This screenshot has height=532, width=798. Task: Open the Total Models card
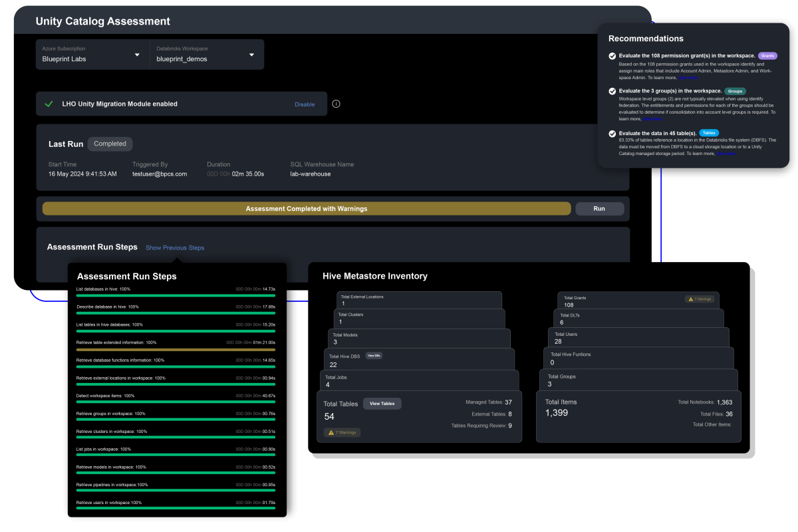[419, 338]
